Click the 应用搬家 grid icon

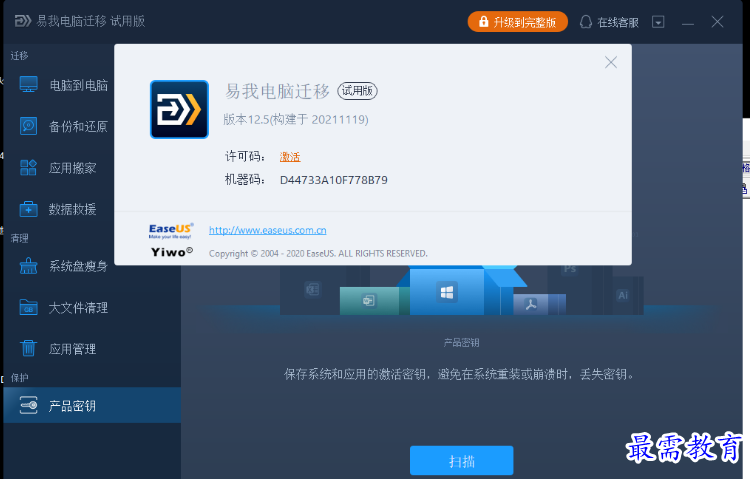coord(28,168)
